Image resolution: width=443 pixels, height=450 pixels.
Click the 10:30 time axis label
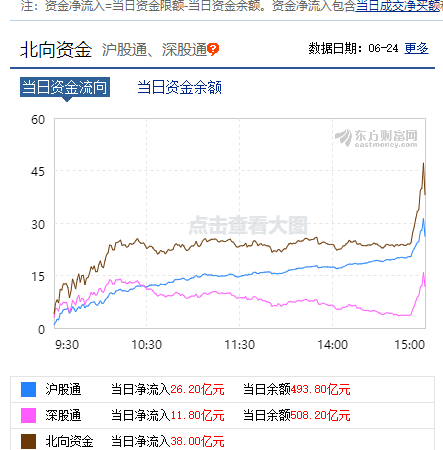[147, 345]
